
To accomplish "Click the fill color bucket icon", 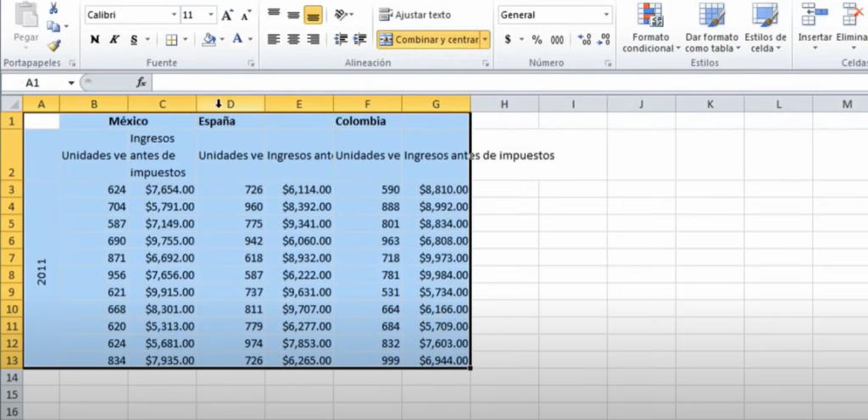I will tap(209, 39).
